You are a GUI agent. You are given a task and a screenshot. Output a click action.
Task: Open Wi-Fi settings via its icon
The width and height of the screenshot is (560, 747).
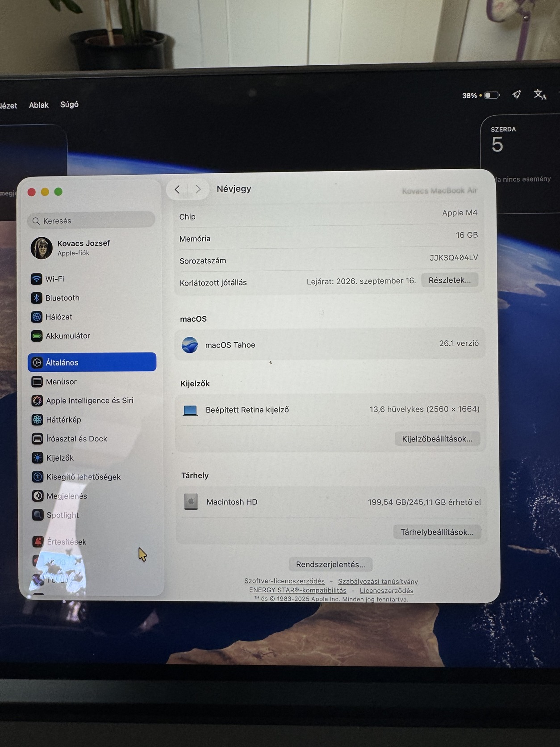point(37,279)
